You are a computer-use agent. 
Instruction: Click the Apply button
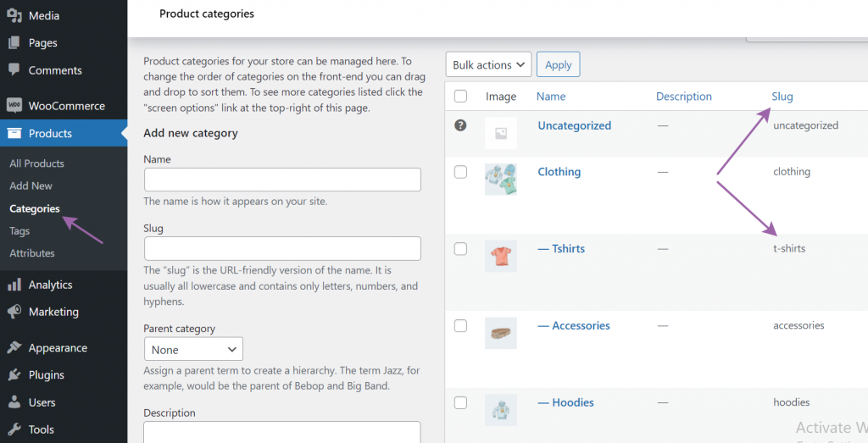[x=558, y=64]
